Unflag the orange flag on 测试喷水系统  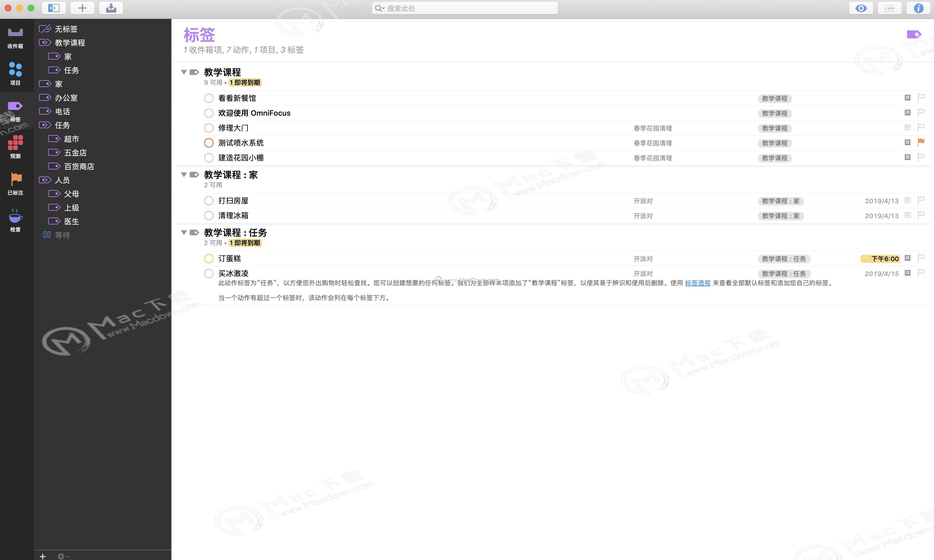[921, 142]
